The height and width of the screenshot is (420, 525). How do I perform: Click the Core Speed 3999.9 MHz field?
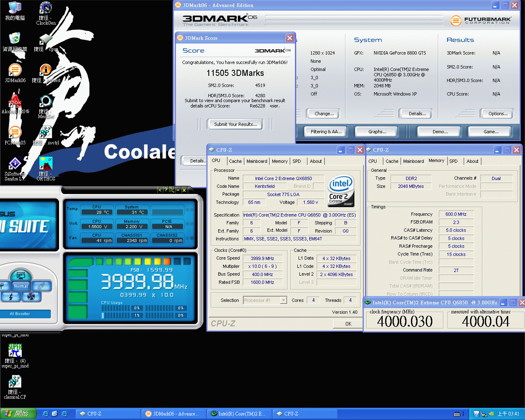point(262,258)
